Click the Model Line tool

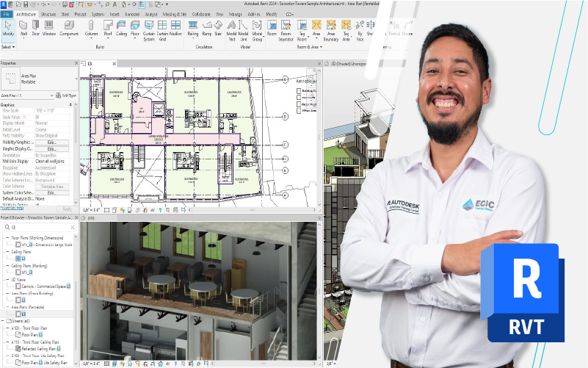tap(244, 31)
